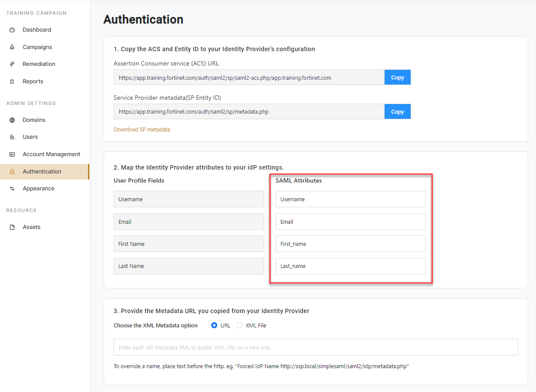This screenshot has height=392, width=536.
Task: Copy the Assertion Consumer service URL
Action: (397, 77)
